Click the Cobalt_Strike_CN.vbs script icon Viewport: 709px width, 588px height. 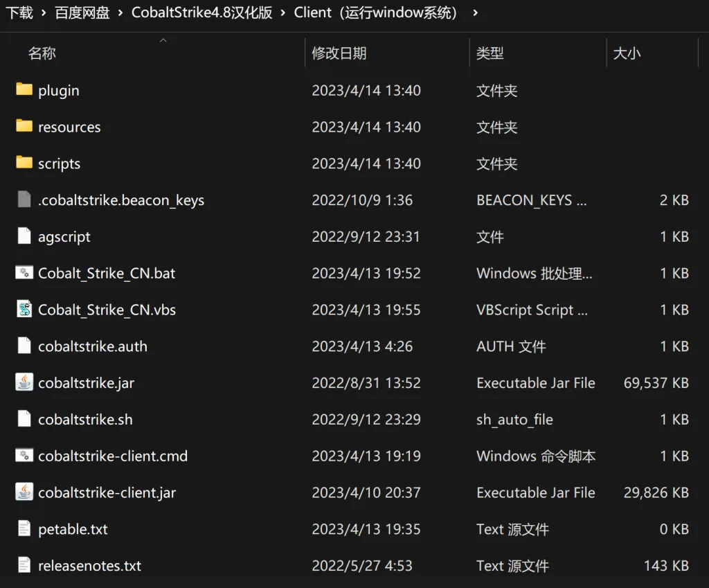[x=24, y=309]
